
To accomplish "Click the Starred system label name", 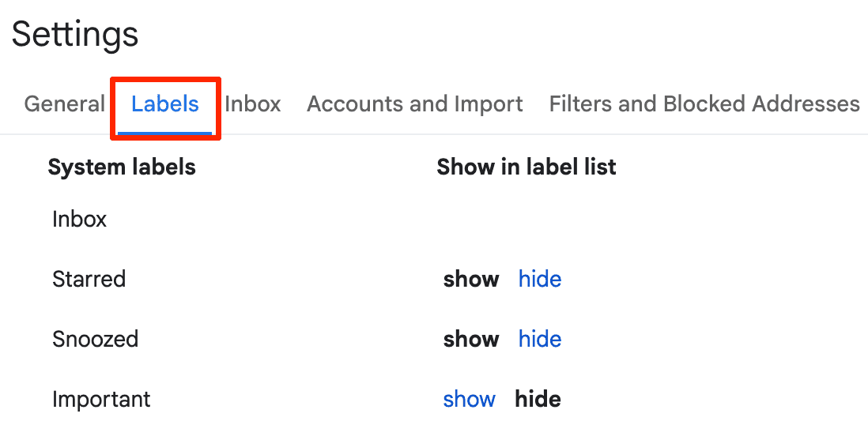I will (x=89, y=280).
